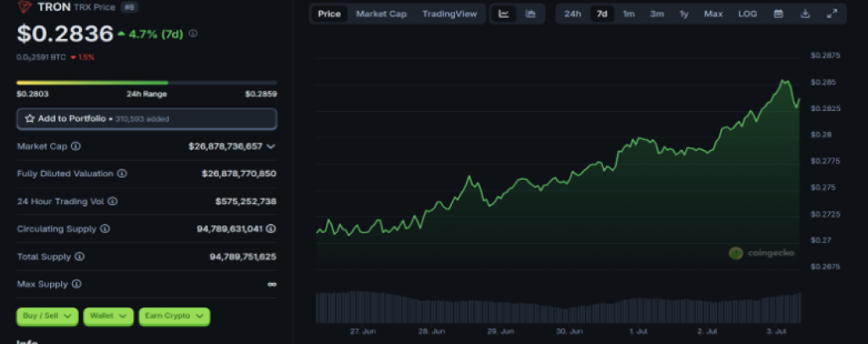The image size is (868, 344).
Task: Click the 24h Range progress bar
Action: click(147, 83)
